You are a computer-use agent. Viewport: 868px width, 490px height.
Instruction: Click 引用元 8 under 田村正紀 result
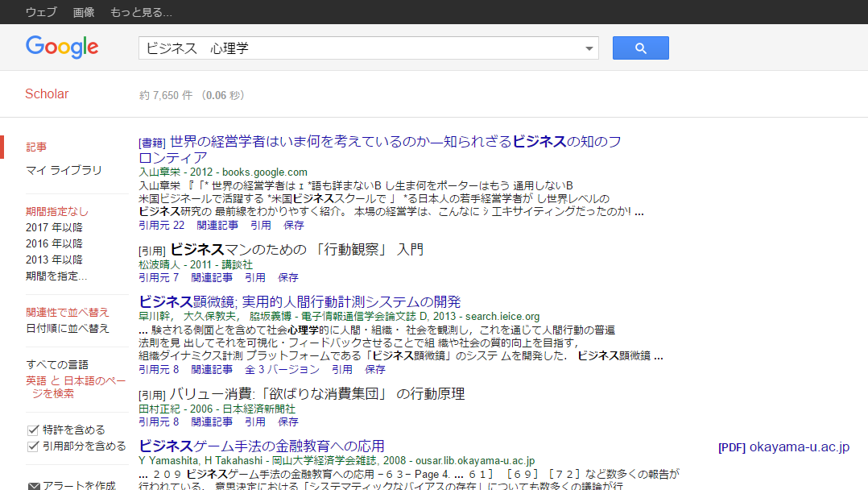159,421
